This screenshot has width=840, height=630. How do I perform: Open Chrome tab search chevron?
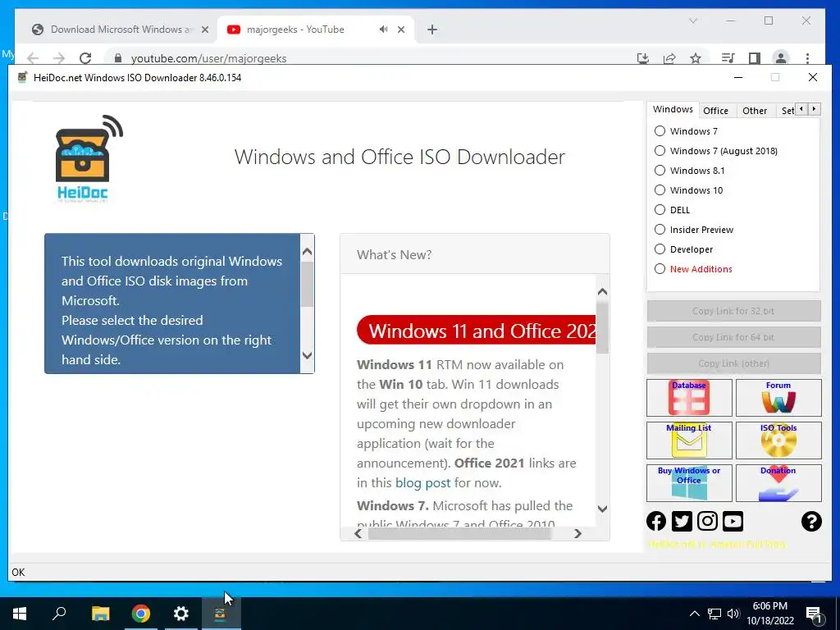[692, 21]
